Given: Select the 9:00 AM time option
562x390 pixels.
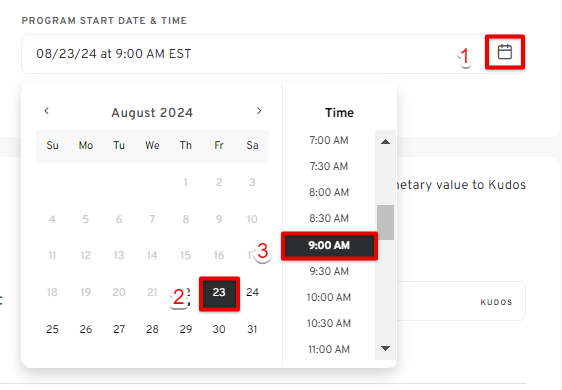Looking at the screenshot, I should click(329, 245).
